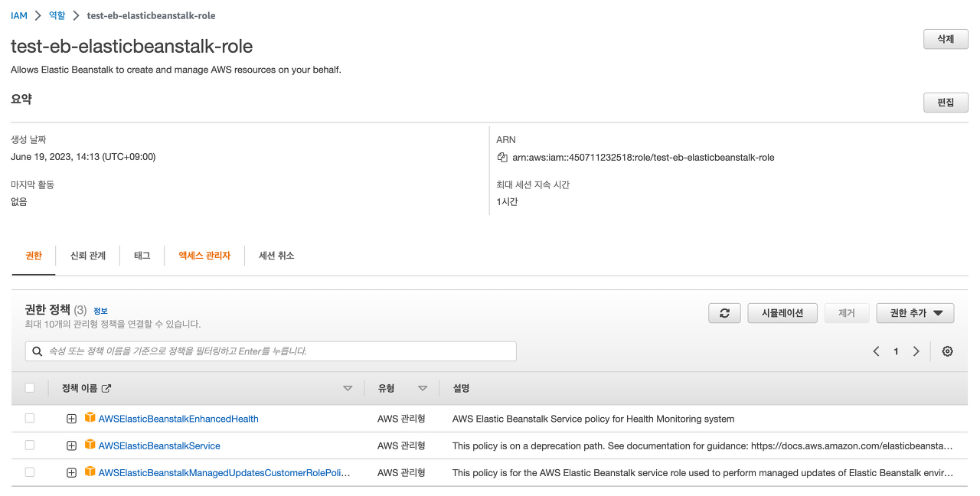The height and width of the screenshot is (496, 980).
Task: Switch to the 신뢰 관계 tab
Action: click(88, 256)
